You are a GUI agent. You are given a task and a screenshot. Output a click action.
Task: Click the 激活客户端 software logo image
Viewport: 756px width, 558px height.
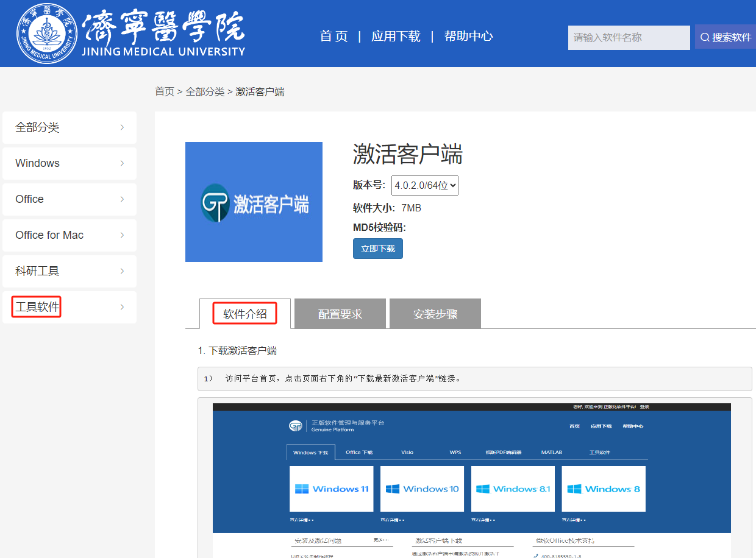click(x=254, y=202)
